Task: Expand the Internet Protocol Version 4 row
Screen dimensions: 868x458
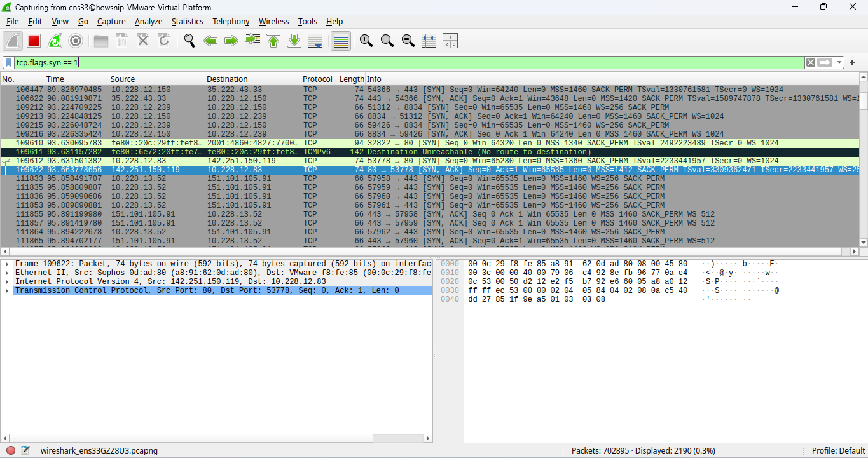Action: pyautogui.click(x=6, y=281)
